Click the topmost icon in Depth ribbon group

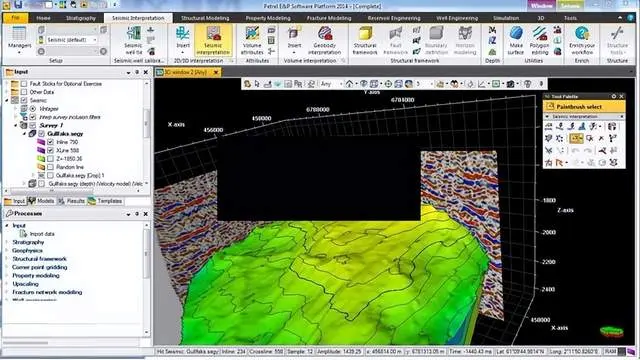tap(492, 30)
